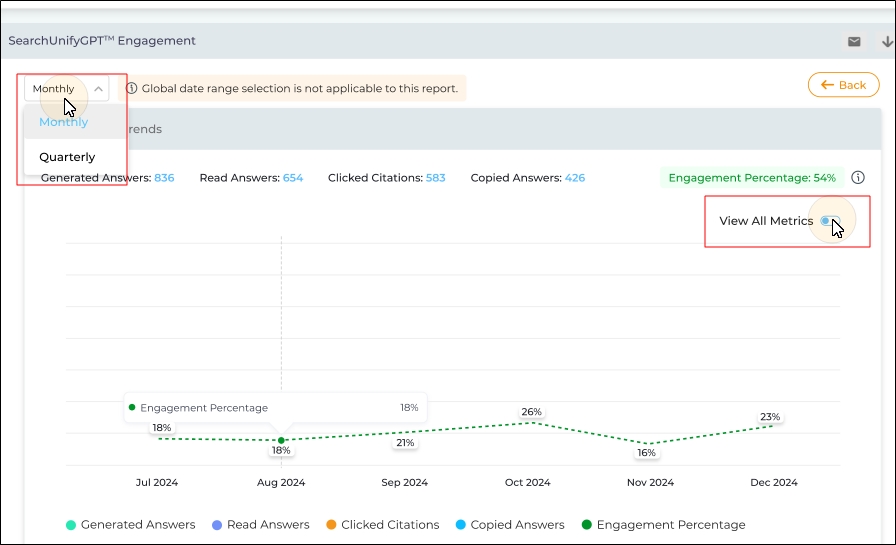Click the Clicked Citations count 583
Viewport: 896px width, 545px height.
point(435,178)
